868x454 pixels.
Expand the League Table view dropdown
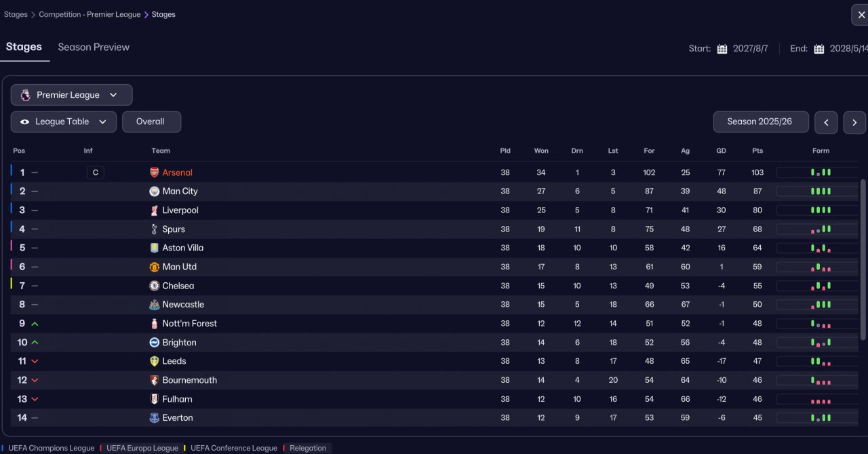(63, 122)
